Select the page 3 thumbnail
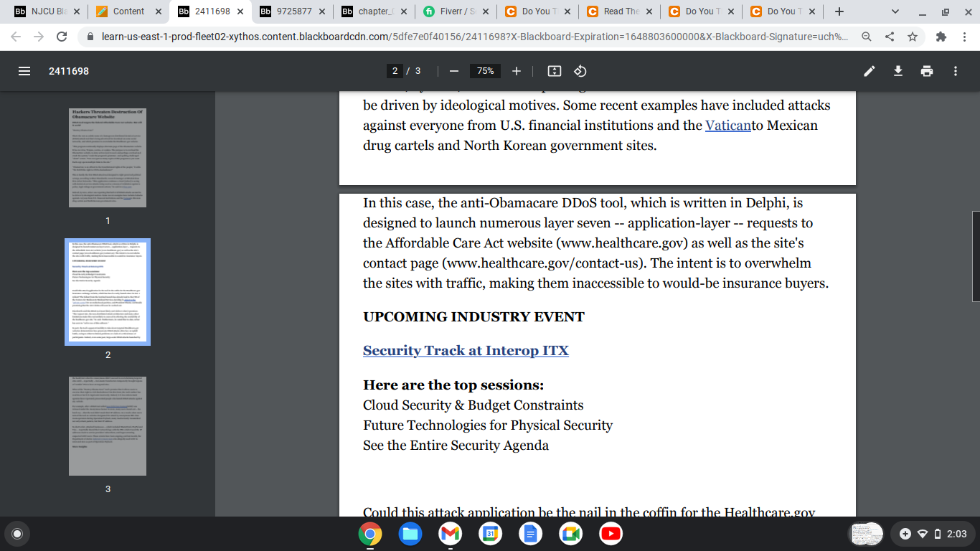This screenshot has height=551, width=980. [108, 425]
